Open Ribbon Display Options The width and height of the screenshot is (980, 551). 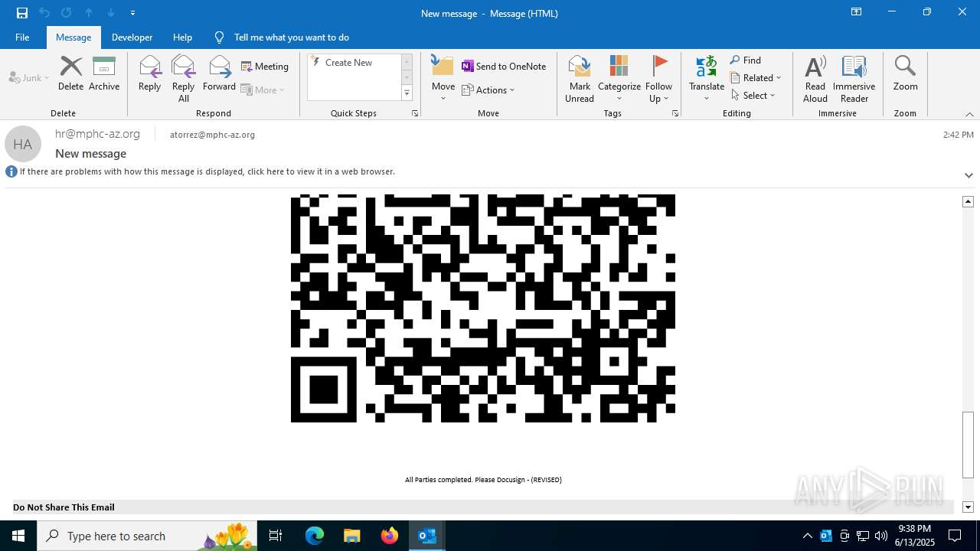click(857, 12)
